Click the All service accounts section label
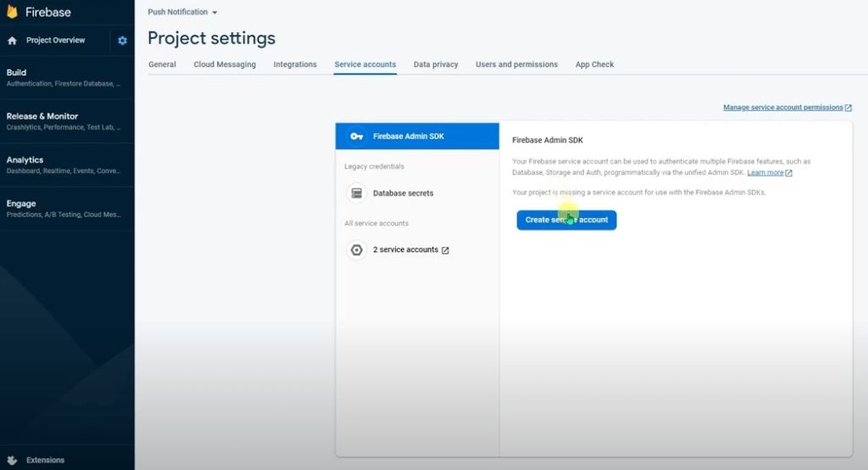 [376, 223]
